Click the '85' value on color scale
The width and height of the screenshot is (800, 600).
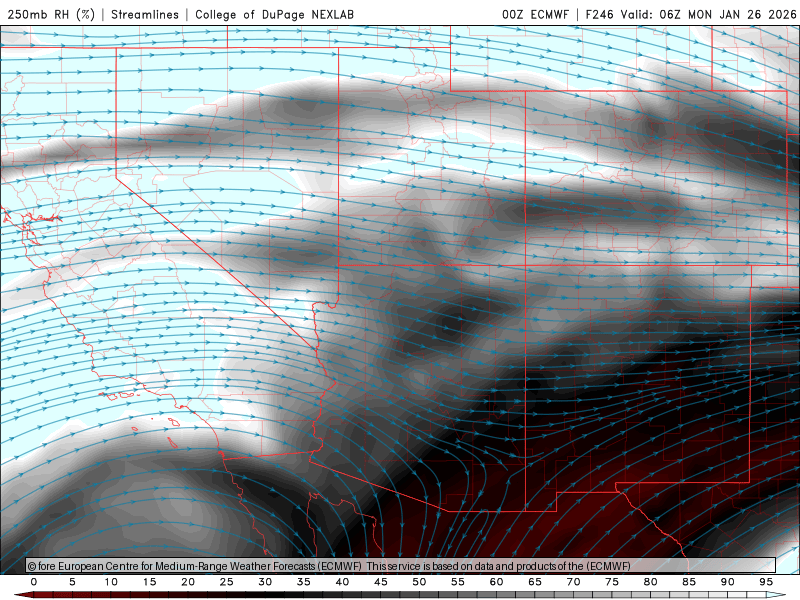(689, 582)
